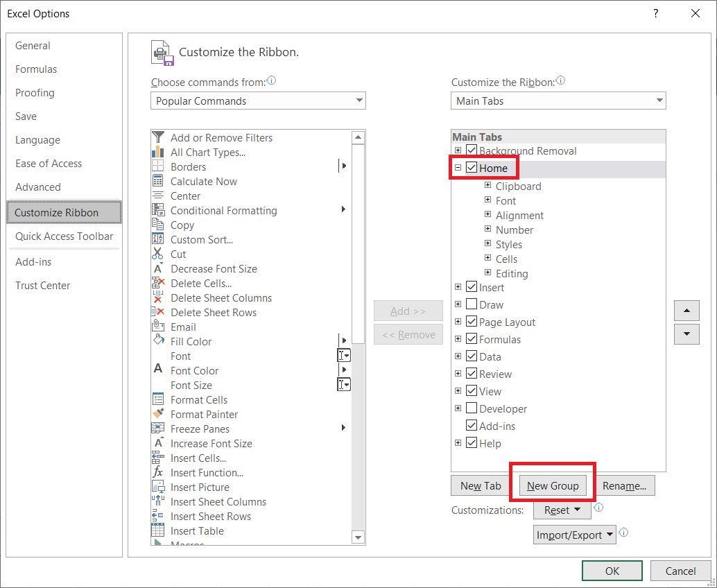This screenshot has height=588, width=717.
Task: Enable the Developer tab checkbox
Action: (472, 408)
